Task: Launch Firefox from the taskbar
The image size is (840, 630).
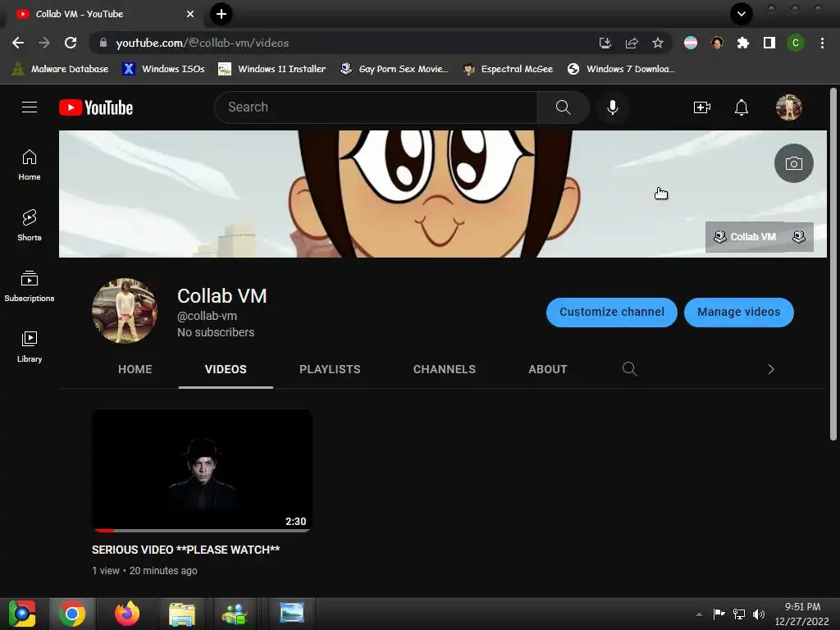Action: coord(127,614)
